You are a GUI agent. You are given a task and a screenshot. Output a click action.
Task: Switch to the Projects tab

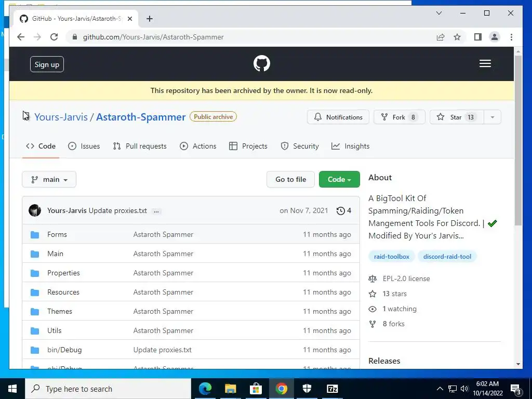(248, 146)
